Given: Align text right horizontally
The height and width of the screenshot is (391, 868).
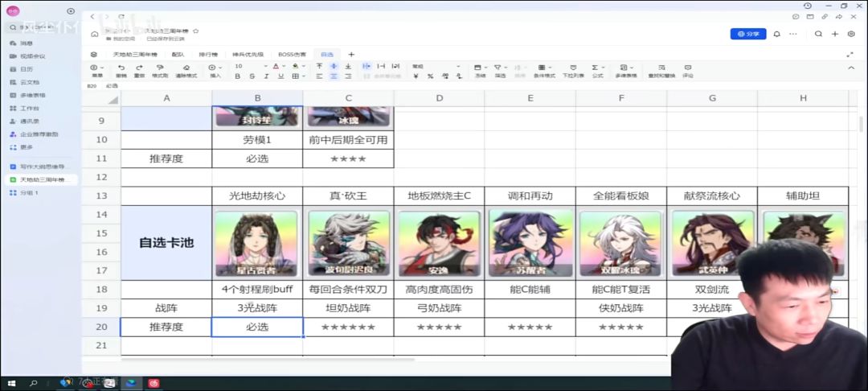Looking at the screenshot, I should (348, 76).
